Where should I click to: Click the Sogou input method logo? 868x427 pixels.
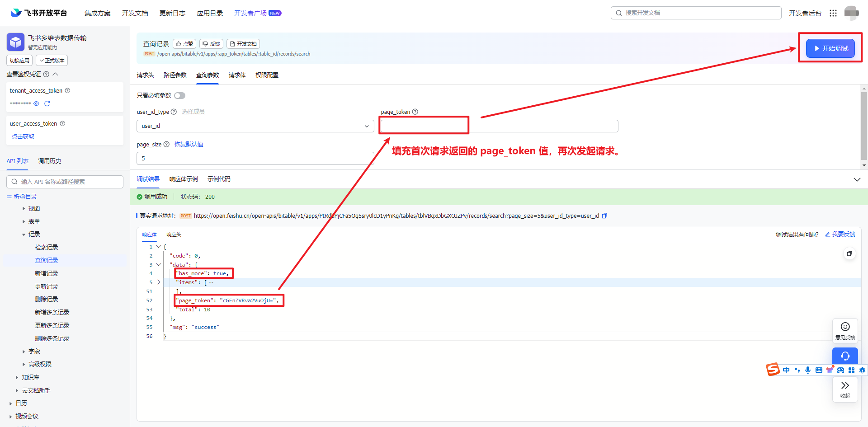click(x=773, y=370)
